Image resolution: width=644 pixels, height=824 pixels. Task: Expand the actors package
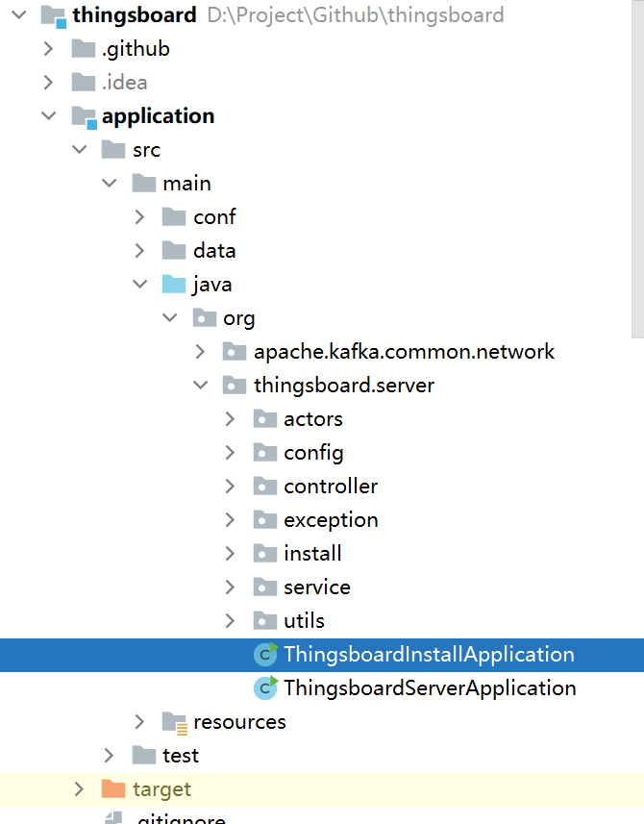230,419
